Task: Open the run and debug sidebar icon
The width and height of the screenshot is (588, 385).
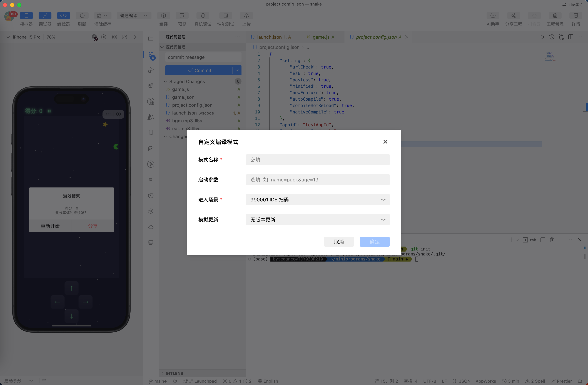Action: coord(151,70)
